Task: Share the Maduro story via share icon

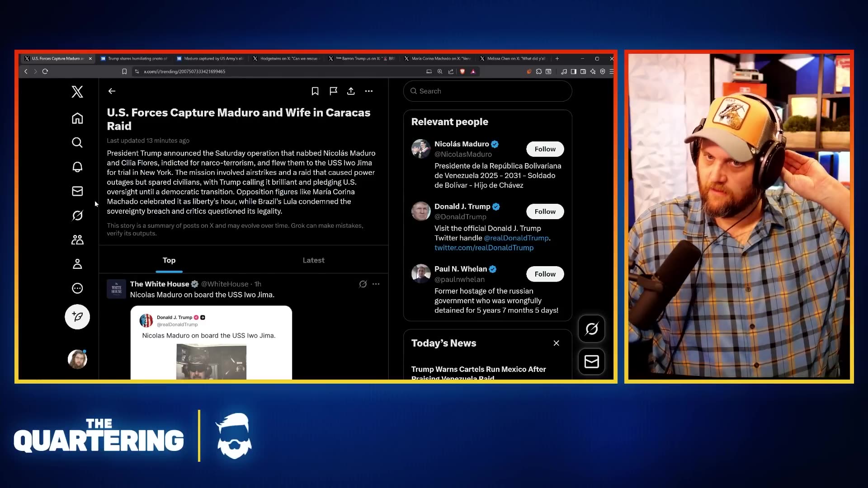Action: tap(351, 91)
